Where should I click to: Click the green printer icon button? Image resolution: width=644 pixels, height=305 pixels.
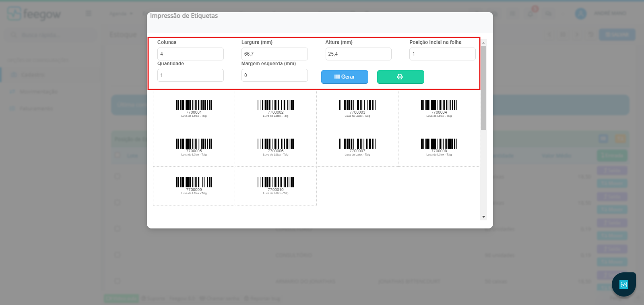(x=400, y=77)
